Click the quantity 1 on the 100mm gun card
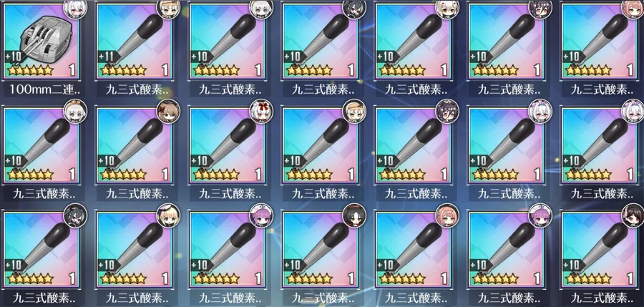Viewport: 644px width, 307px height. pyautogui.click(x=72, y=70)
